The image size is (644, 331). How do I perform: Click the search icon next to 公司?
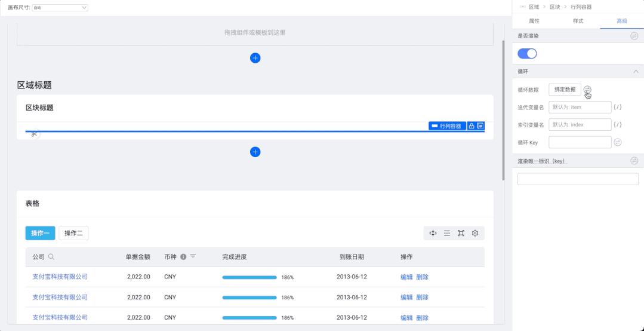tap(51, 257)
